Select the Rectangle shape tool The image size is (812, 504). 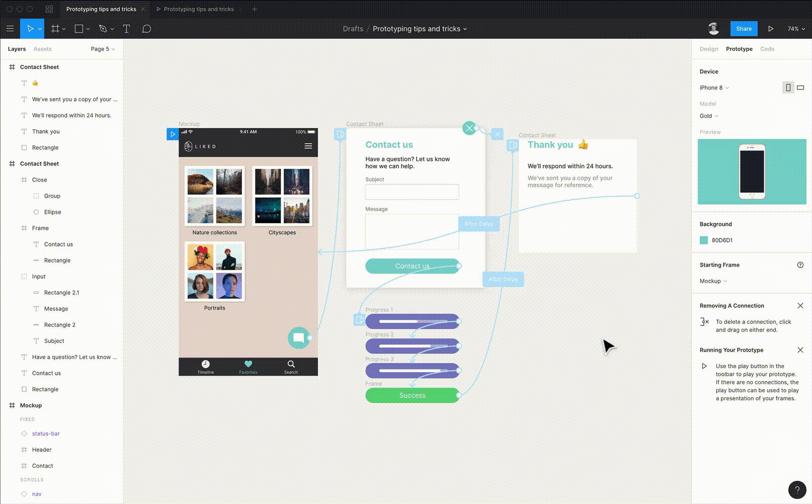(78, 29)
